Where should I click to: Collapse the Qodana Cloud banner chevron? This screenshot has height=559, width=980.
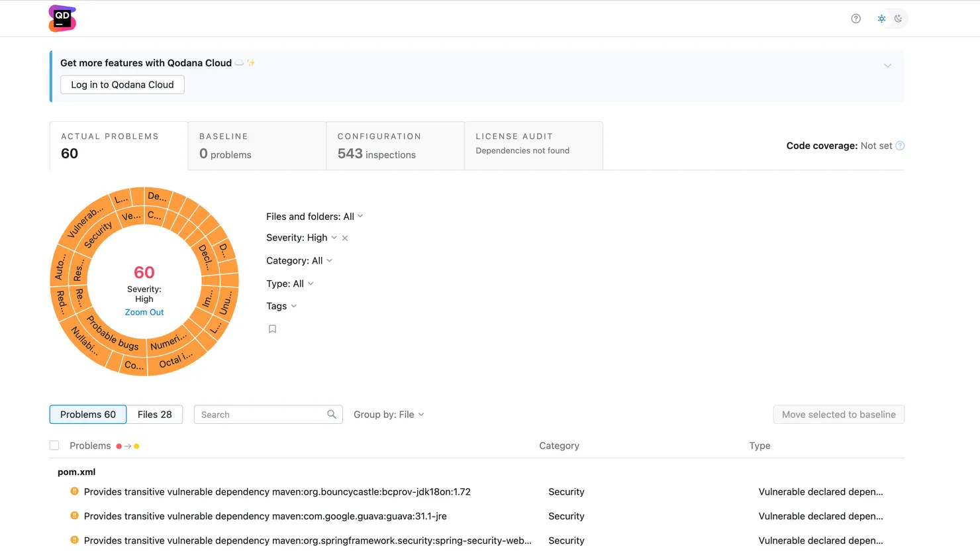point(887,66)
